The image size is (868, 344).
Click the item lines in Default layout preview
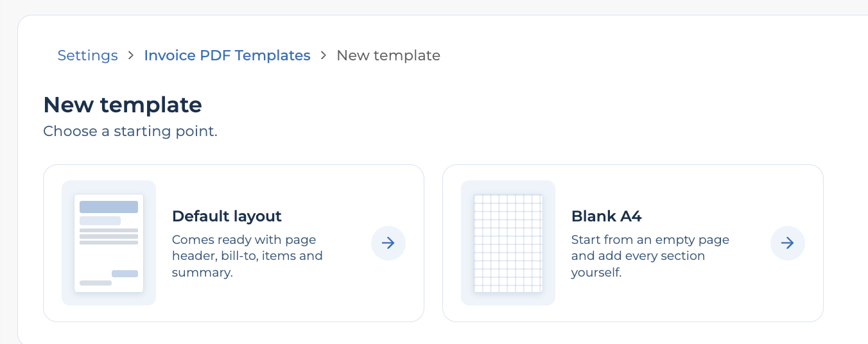(x=108, y=236)
